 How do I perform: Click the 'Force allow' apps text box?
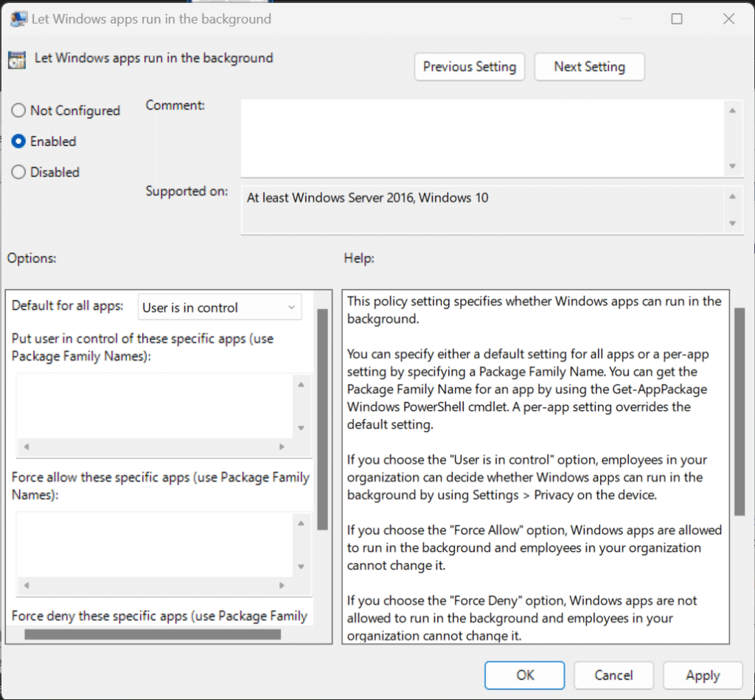pyautogui.click(x=154, y=544)
